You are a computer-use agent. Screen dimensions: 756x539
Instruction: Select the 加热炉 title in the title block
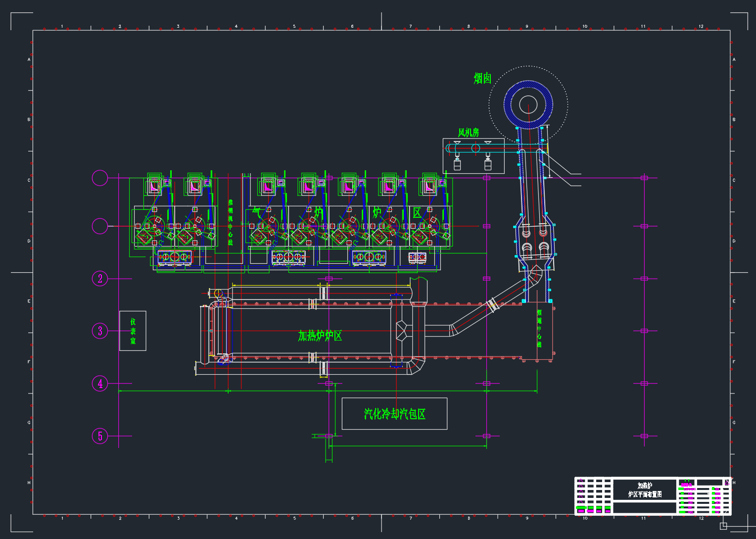[x=645, y=486]
